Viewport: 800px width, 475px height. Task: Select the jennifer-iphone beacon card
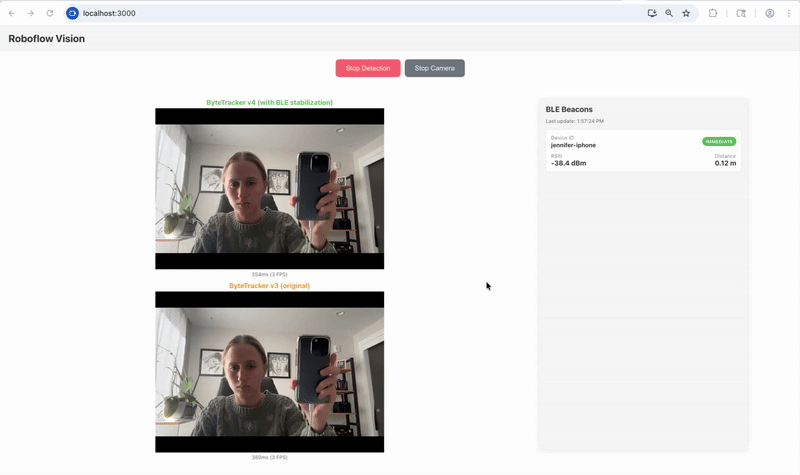coord(643,151)
